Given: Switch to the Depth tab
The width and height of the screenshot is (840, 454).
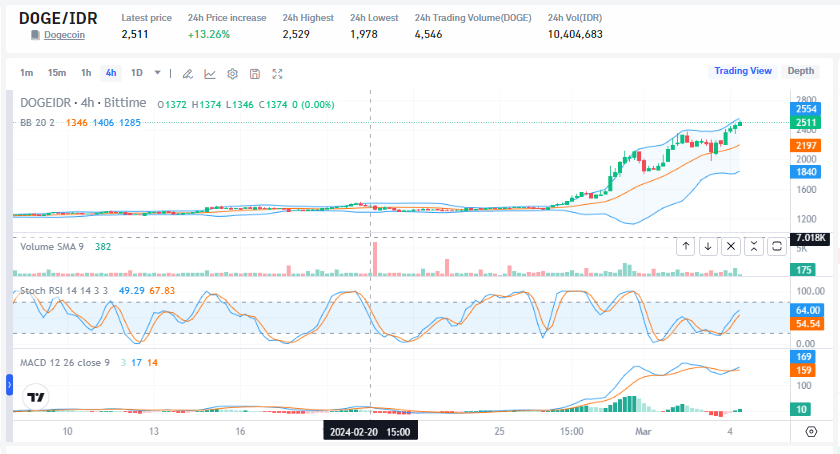Looking at the screenshot, I should pos(801,71).
